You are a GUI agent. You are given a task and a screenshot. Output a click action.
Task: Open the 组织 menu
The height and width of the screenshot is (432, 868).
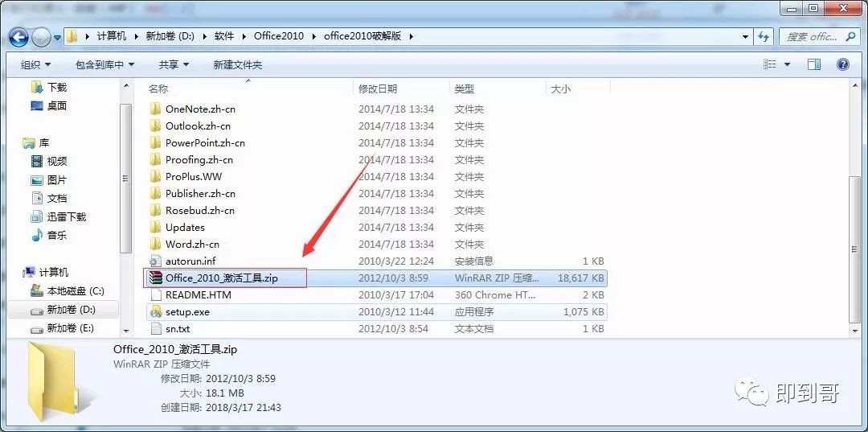pyautogui.click(x=35, y=65)
